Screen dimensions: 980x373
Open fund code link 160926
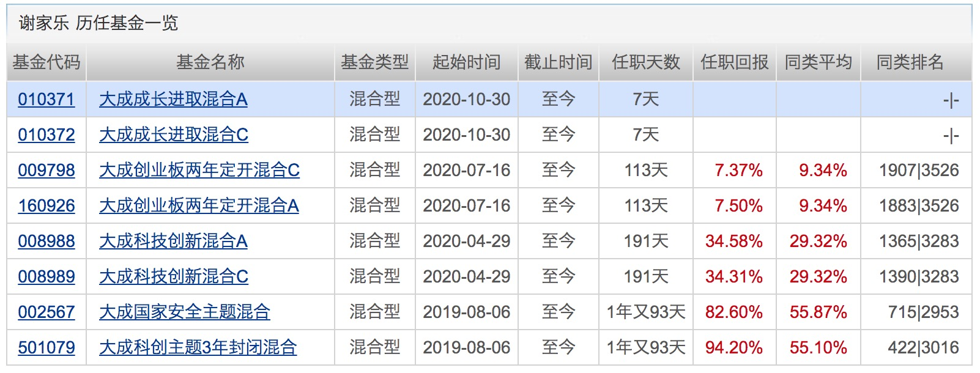pos(46,206)
